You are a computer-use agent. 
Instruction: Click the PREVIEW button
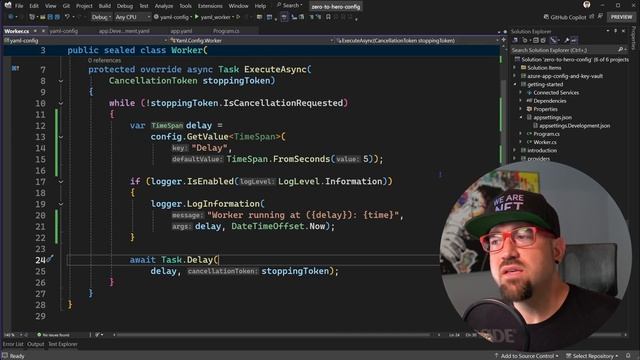pos(622,17)
